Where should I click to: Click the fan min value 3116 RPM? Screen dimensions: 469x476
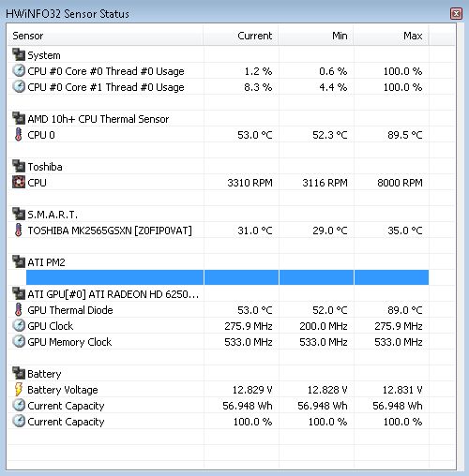325,183
